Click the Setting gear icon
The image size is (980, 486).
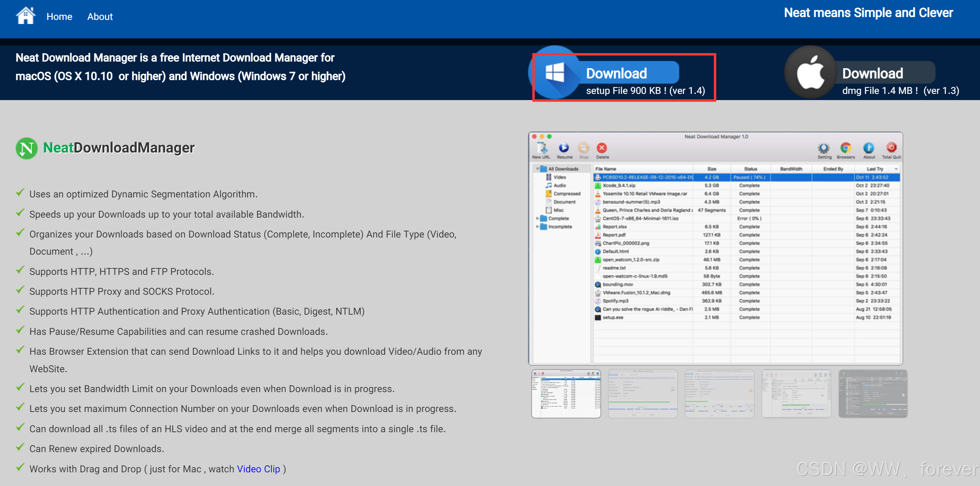point(824,148)
